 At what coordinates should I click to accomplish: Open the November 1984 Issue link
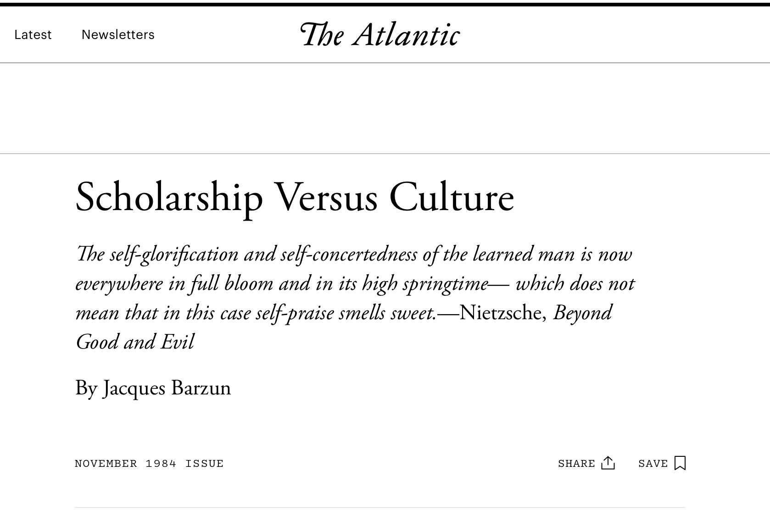149,464
